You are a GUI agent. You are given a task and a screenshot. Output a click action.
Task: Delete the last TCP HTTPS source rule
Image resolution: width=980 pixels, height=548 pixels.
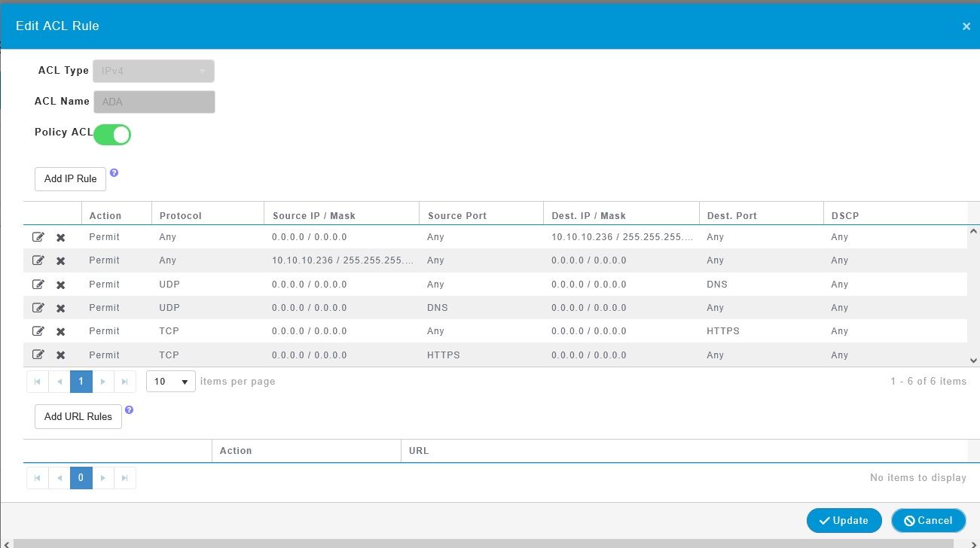tap(61, 355)
